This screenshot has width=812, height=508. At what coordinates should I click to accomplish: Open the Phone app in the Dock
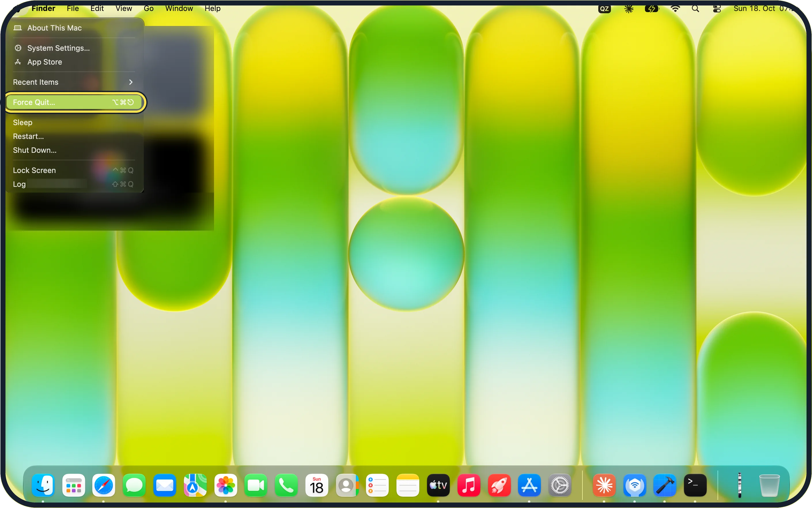tap(286, 485)
